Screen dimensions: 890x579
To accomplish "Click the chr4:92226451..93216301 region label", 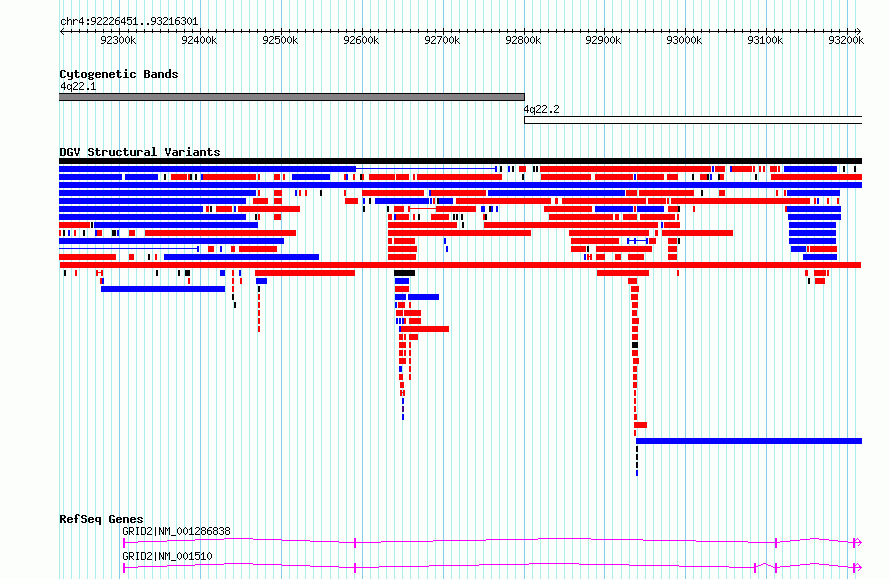I will [129, 22].
